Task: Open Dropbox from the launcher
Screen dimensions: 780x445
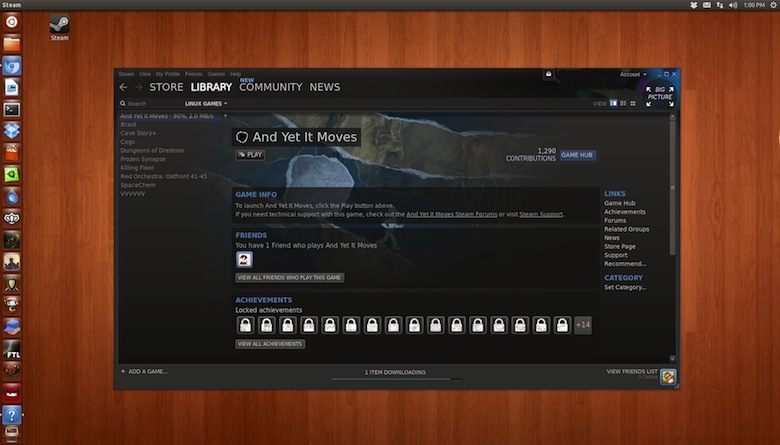Action: click(x=11, y=131)
